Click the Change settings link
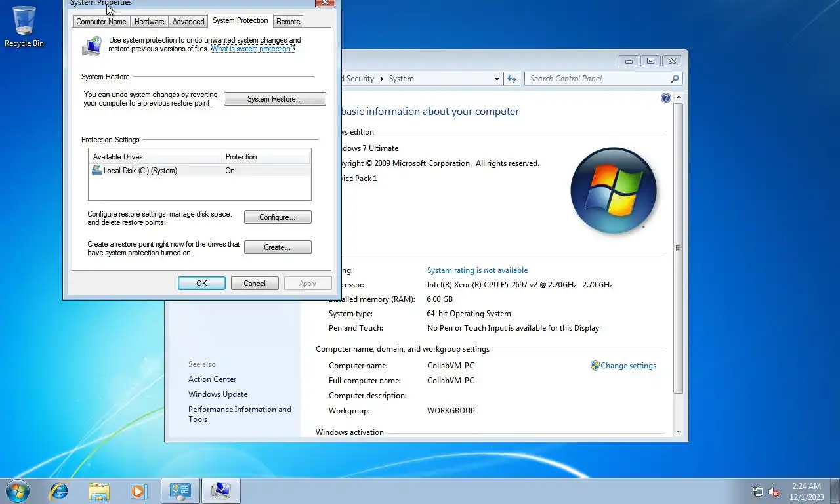This screenshot has height=504, width=840. [x=628, y=366]
